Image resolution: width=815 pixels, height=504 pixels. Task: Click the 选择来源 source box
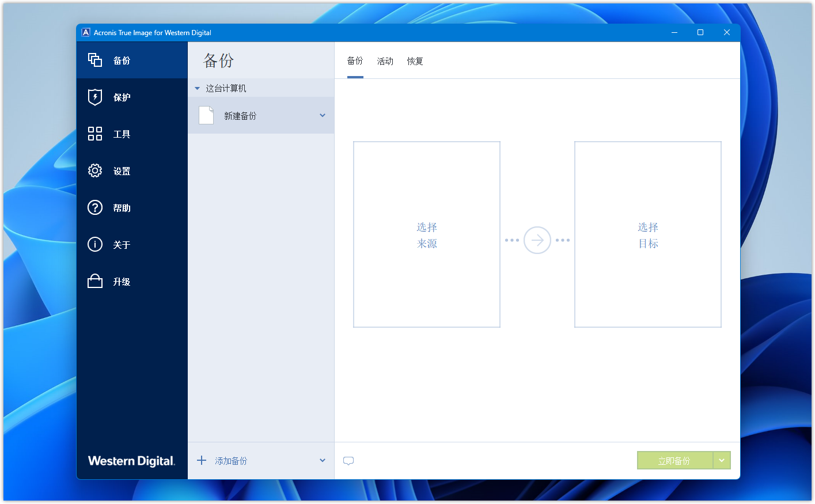[x=427, y=234]
